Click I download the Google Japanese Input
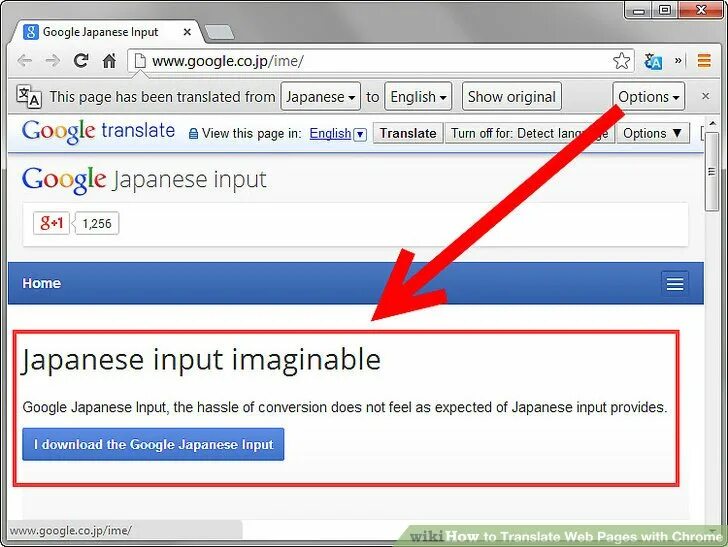The height and width of the screenshot is (547, 728). 153,444
